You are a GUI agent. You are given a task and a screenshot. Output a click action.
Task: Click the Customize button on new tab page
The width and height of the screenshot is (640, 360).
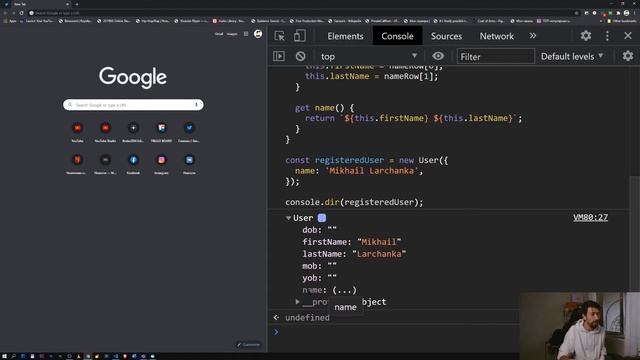click(249, 344)
